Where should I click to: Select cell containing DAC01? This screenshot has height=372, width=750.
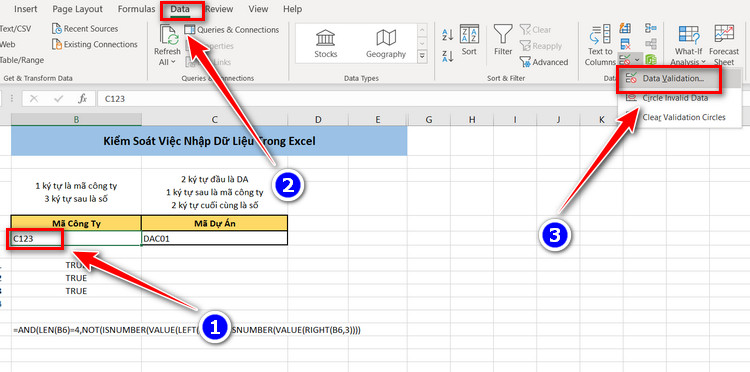[x=215, y=239]
